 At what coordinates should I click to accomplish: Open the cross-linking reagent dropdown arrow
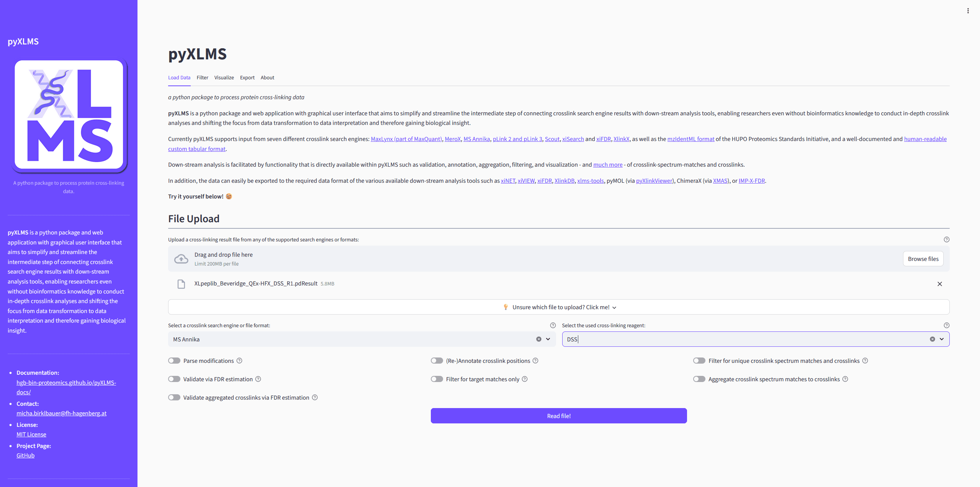pos(942,339)
